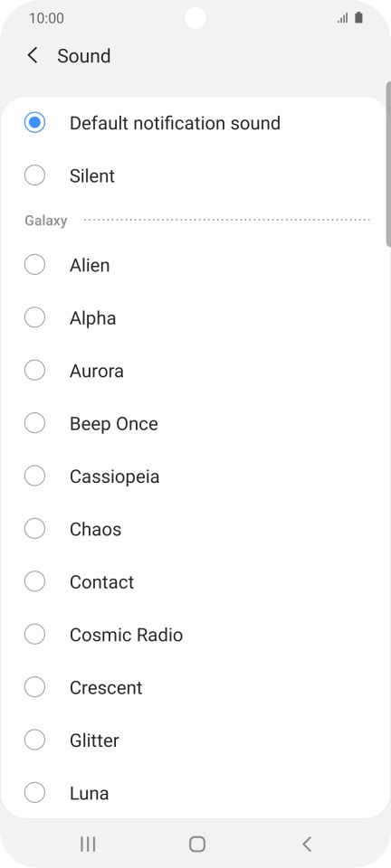391x868 pixels.
Task: Tap the signal strength icon in the status bar
Action: click(x=343, y=18)
